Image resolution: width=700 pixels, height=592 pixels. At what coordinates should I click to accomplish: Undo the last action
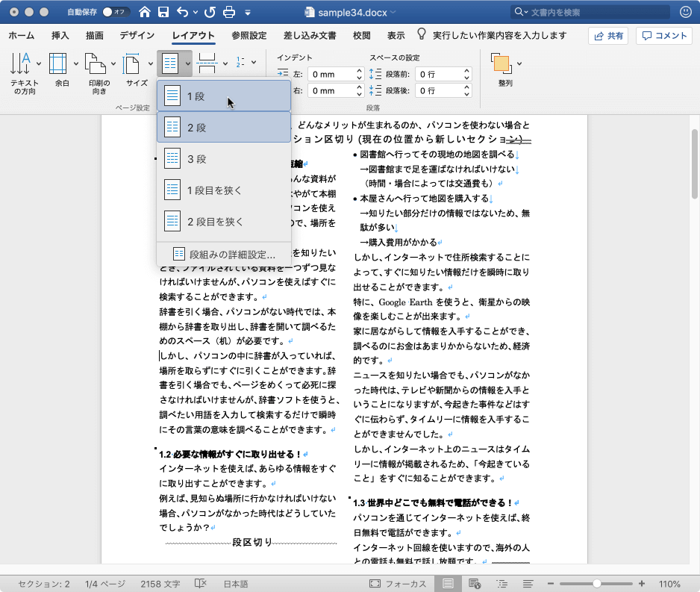(x=182, y=12)
